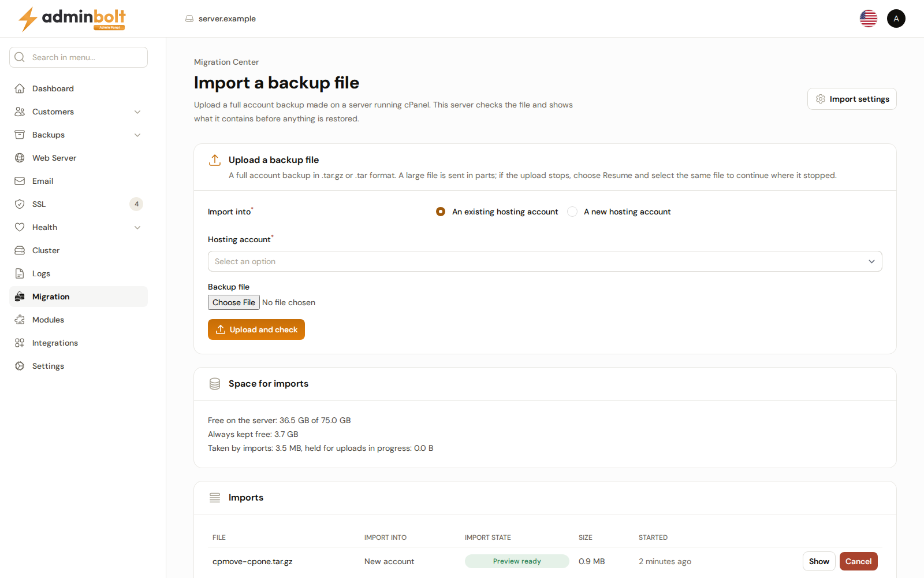Show the cpmove-cpone.tar.gz import

pyautogui.click(x=819, y=561)
